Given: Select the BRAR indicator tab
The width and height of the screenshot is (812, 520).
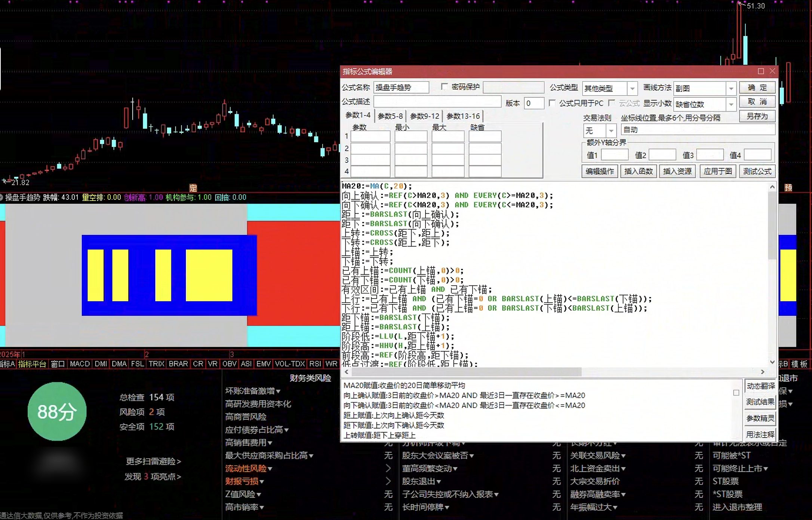Looking at the screenshot, I should tap(178, 364).
